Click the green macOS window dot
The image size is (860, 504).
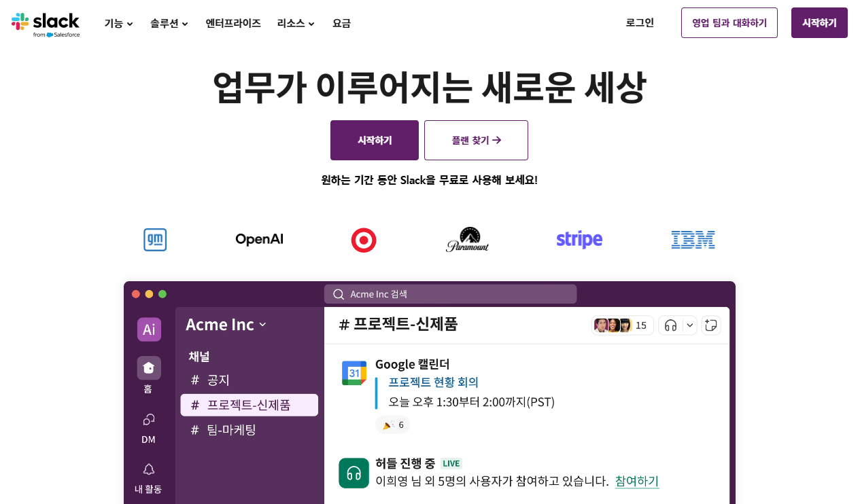[162, 294]
